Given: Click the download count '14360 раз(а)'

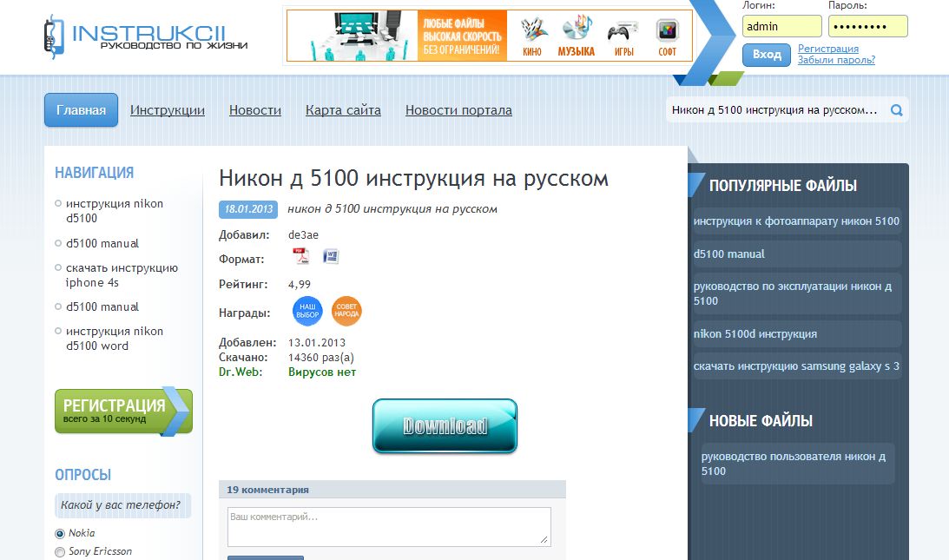Looking at the screenshot, I should click(320, 358).
